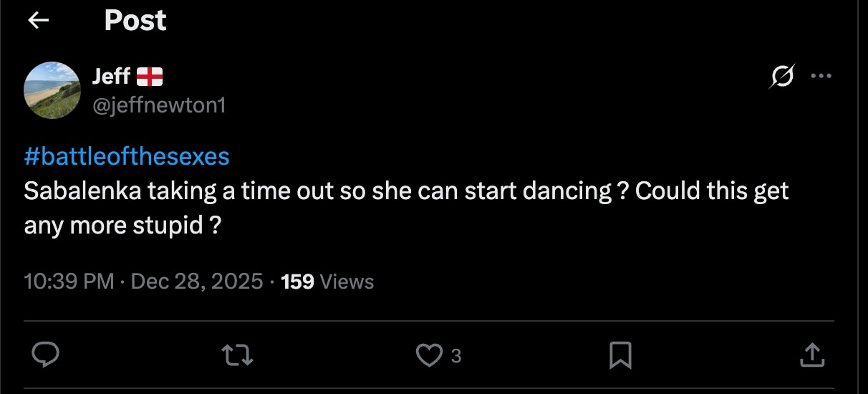Click the Dec 28, 2025 date

coord(197,282)
